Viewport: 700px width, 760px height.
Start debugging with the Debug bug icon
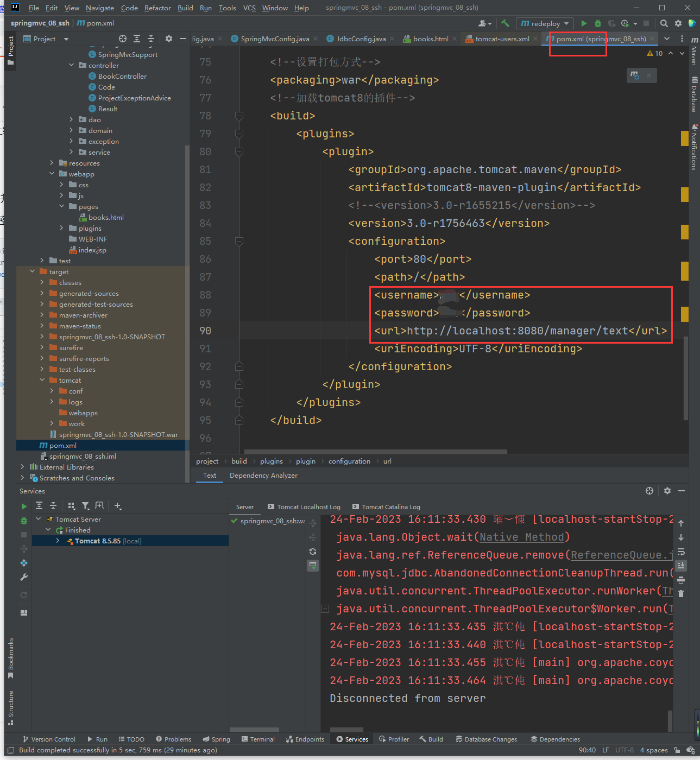(597, 23)
